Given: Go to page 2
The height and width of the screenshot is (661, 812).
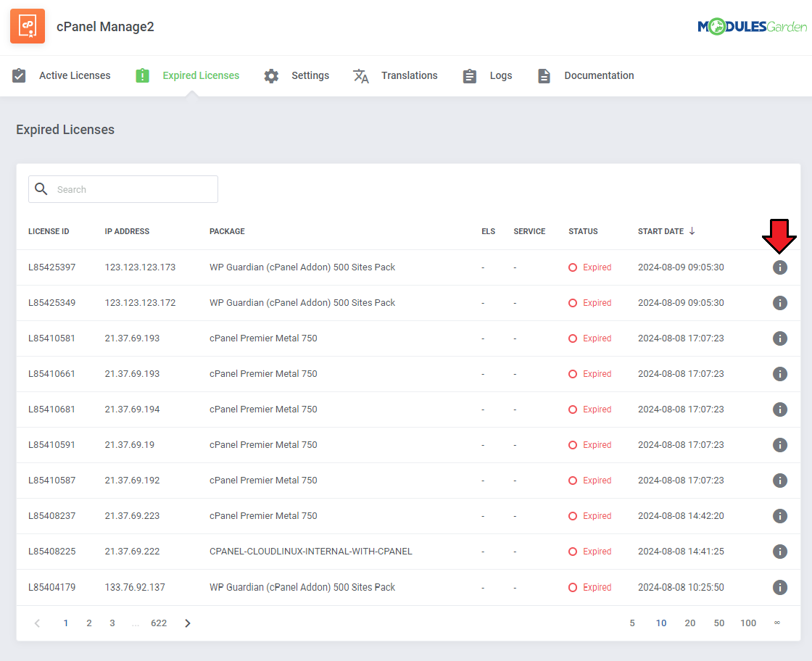Looking at the screenshot, I should point(89,623).
